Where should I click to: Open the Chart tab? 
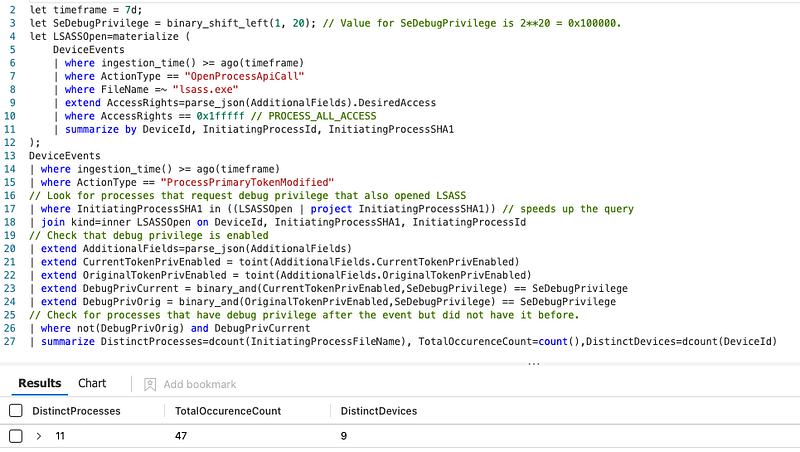click(92, 383)
